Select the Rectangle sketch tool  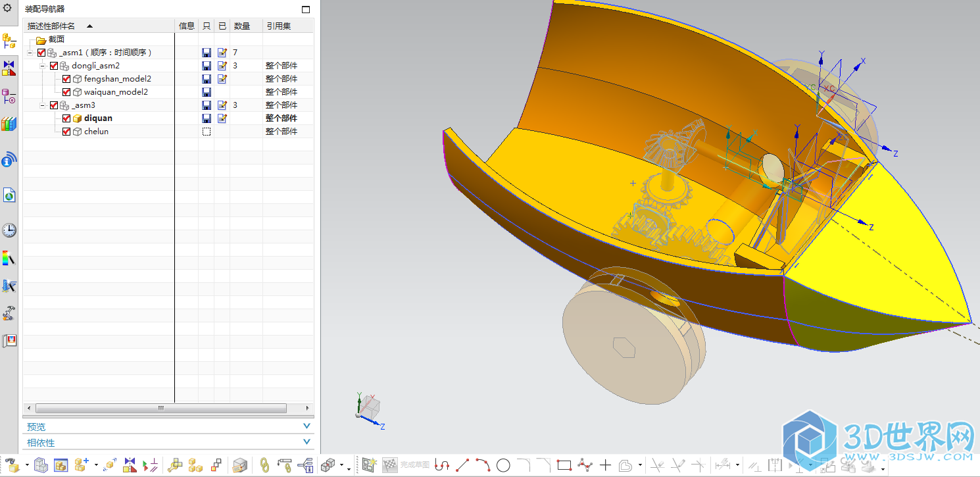tap(564, 465)
